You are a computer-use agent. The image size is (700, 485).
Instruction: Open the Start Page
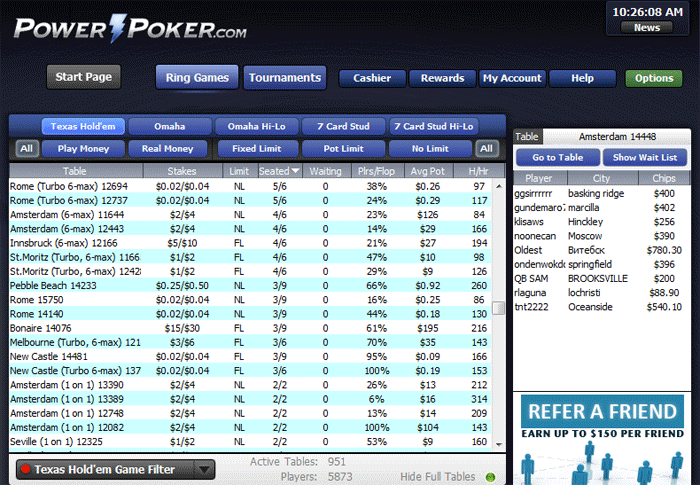click(84, 77)
